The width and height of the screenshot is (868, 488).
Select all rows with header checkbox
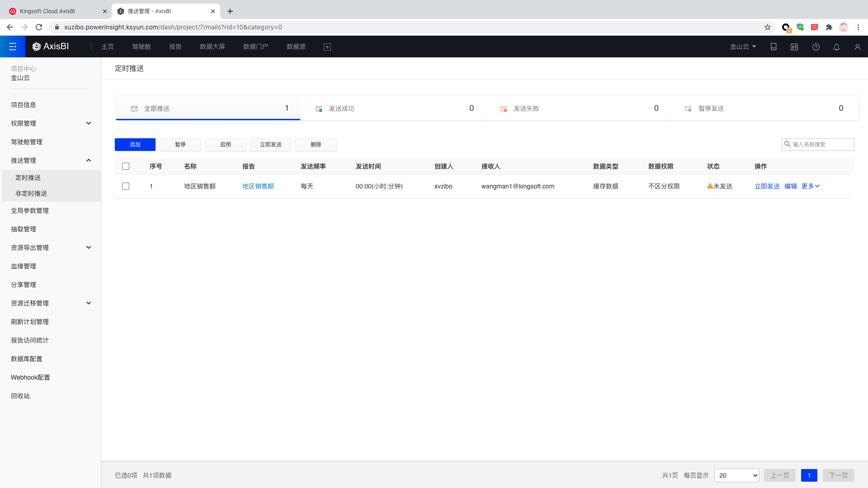[126, 166]
